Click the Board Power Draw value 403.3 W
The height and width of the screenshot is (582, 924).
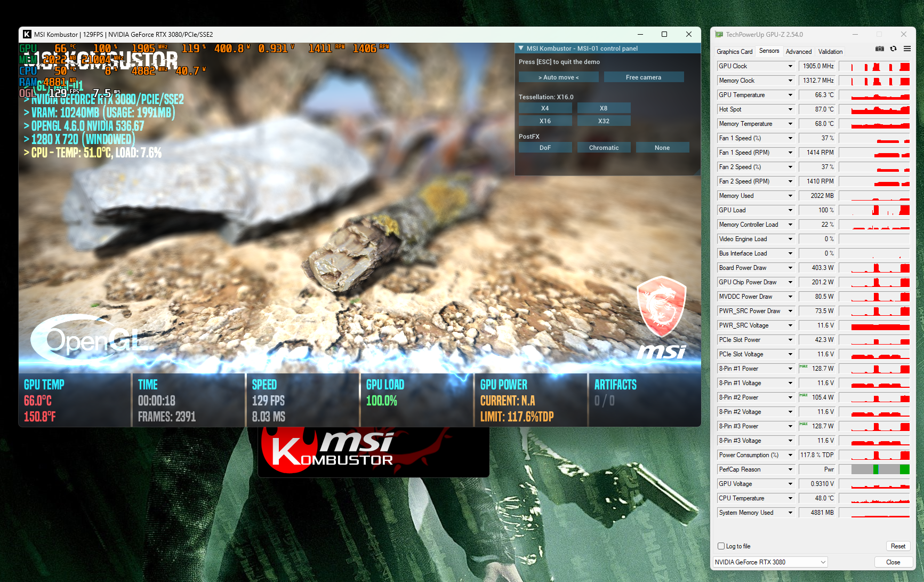pyautogui.click(x=817, y=268)
